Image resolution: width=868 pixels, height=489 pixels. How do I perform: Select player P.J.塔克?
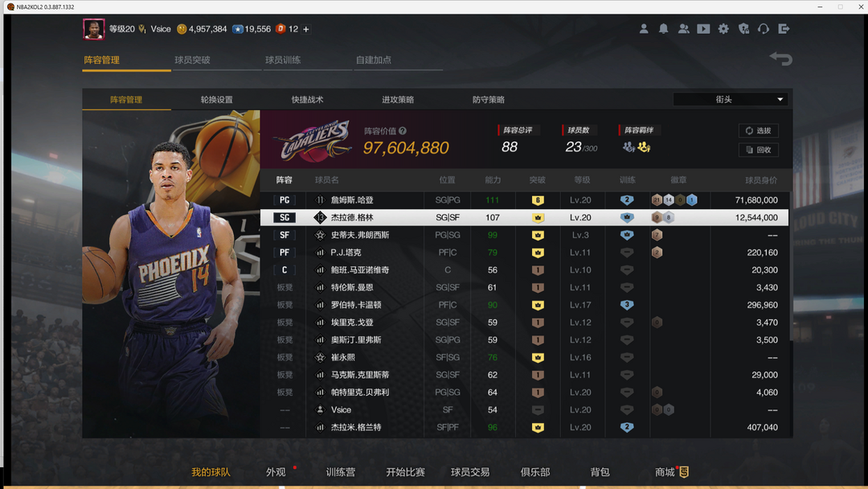click(524, 253)
